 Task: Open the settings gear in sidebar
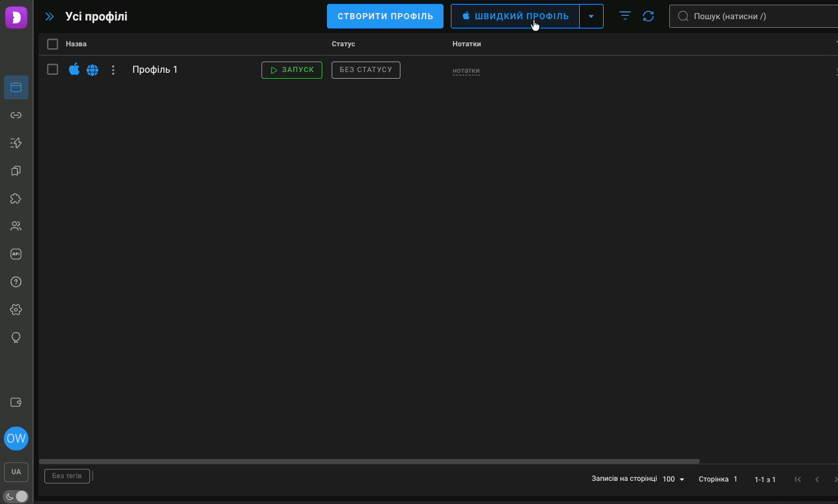(16, 310)
